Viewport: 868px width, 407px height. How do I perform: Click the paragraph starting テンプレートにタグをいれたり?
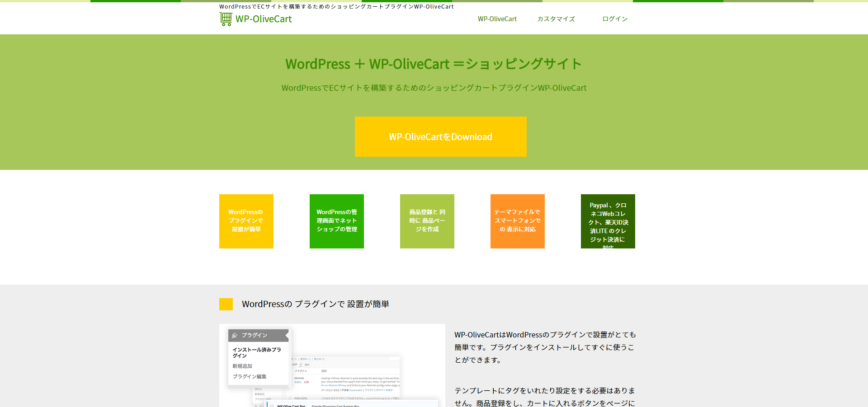tap(545, 397)
